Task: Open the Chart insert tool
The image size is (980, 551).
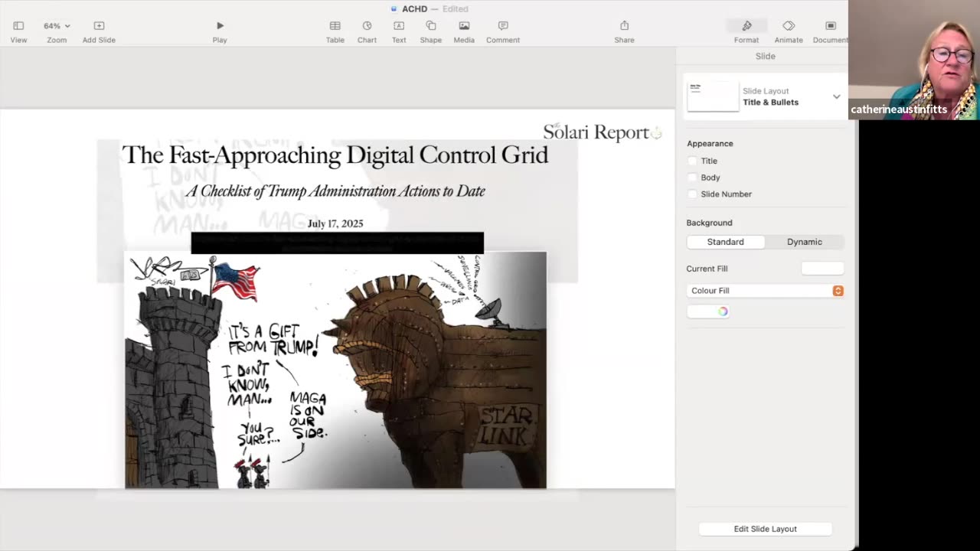Action: 367,26
